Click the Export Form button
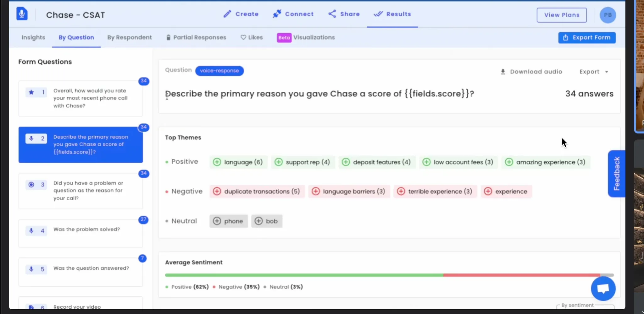644x314 pixels. [x=587, y=37]
